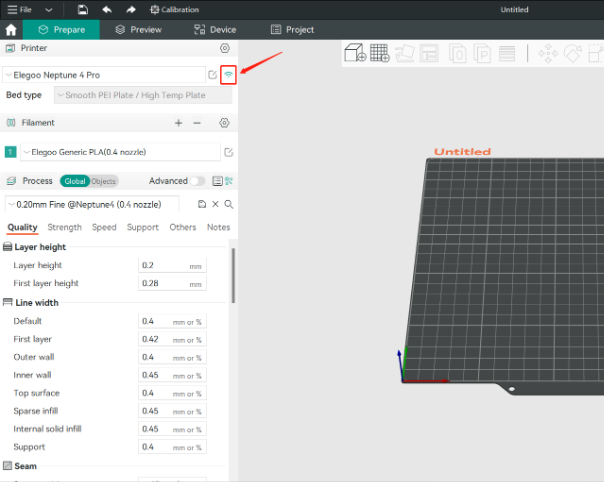The width and height of the screenshot is (604, 482).
Task: Click the WiFi printer connection icon
Action: click(228, 75)
